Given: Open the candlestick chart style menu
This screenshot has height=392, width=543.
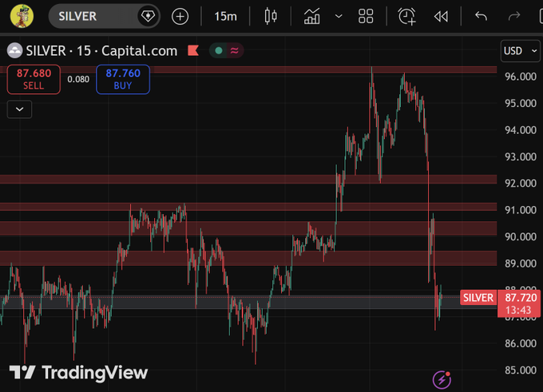Looking at the screenshot, I should click(x=270, y=16).
